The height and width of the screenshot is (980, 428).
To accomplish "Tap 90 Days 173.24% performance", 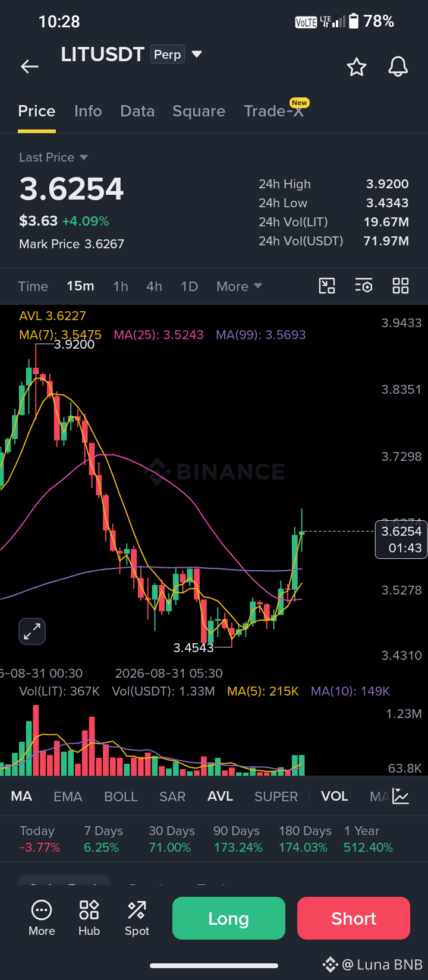I will pyautogui.click(x=238, y=839).
